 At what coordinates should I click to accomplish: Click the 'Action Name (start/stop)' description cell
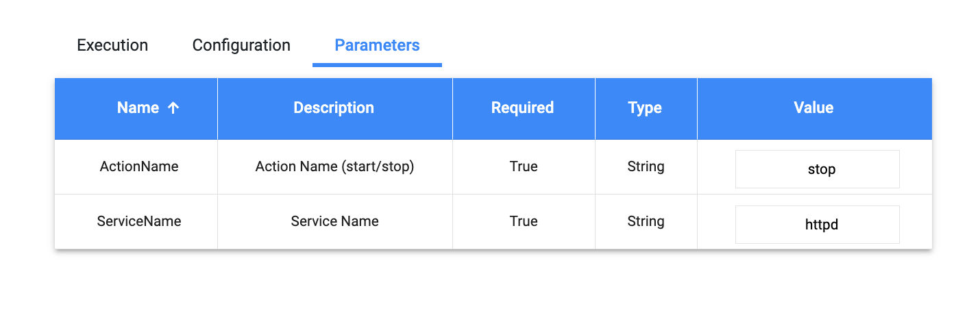pos(334,167)
